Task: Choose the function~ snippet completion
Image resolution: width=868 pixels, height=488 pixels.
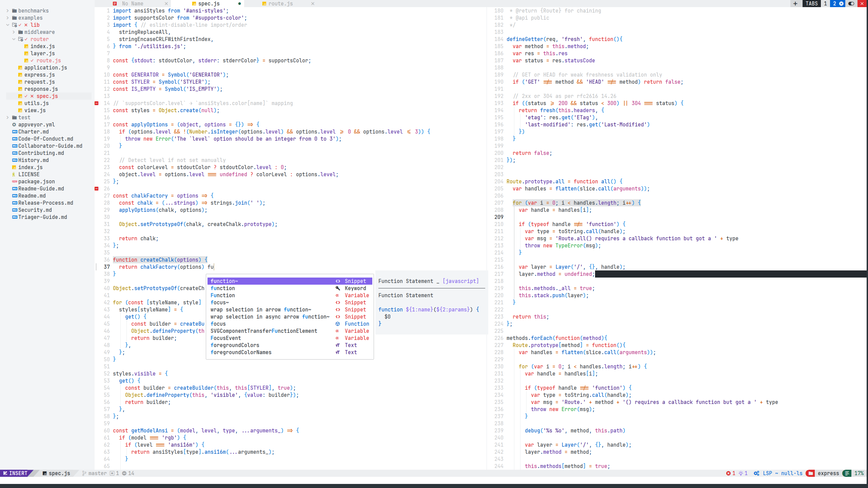Action: [290, 281]
